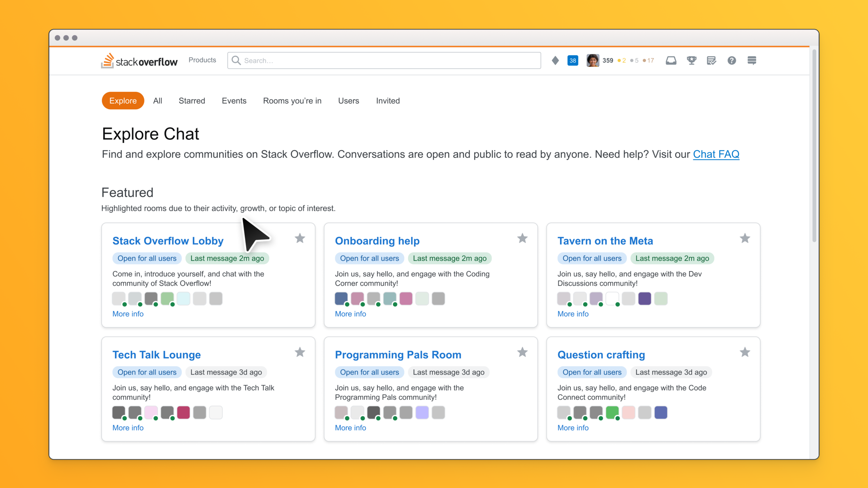Click a user avatar swatch in Onboarding help
Image resolution: width=868 pixels, height=488 pixels.
(341, 299)
